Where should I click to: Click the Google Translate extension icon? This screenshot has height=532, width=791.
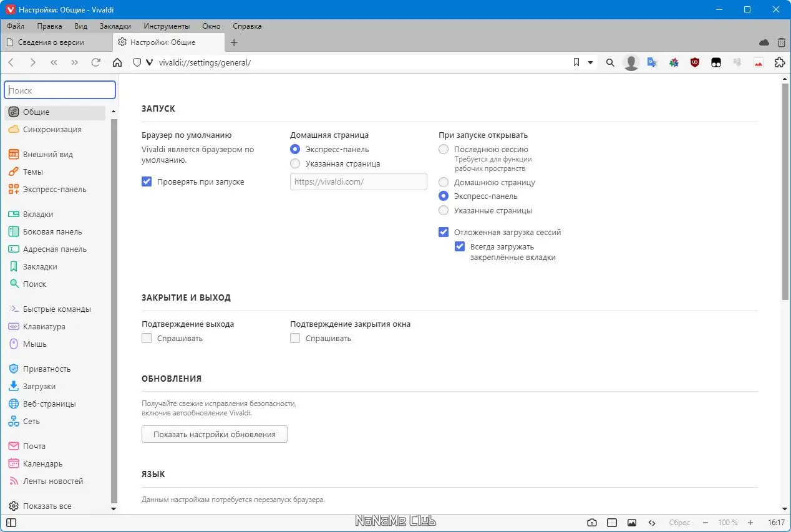point(653,62)
